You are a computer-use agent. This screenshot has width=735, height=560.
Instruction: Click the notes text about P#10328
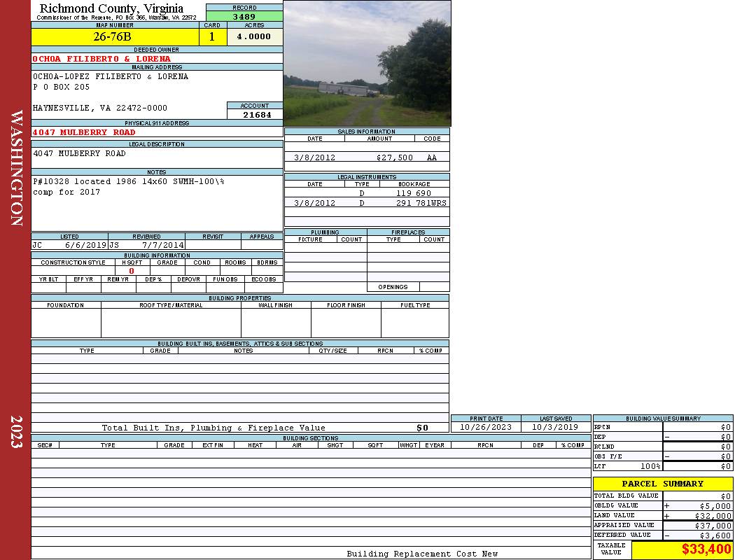click(x=129, y=181)
